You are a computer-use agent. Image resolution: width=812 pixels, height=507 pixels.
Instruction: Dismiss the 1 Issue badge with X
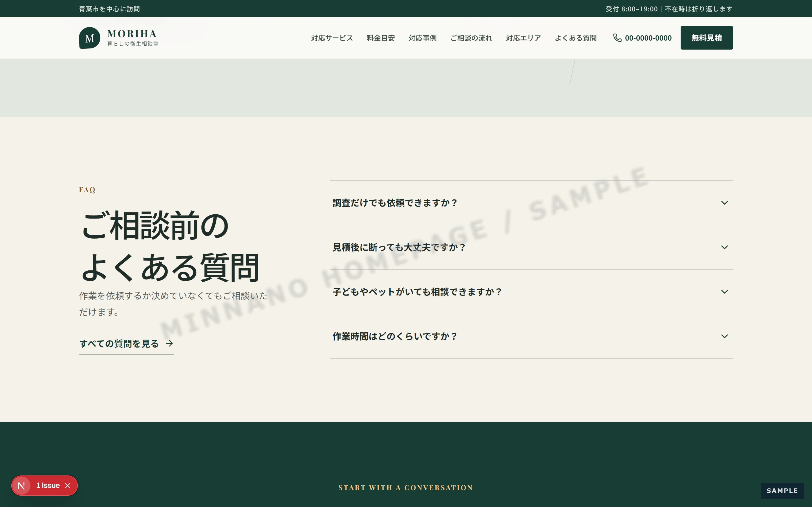point(68,486)
